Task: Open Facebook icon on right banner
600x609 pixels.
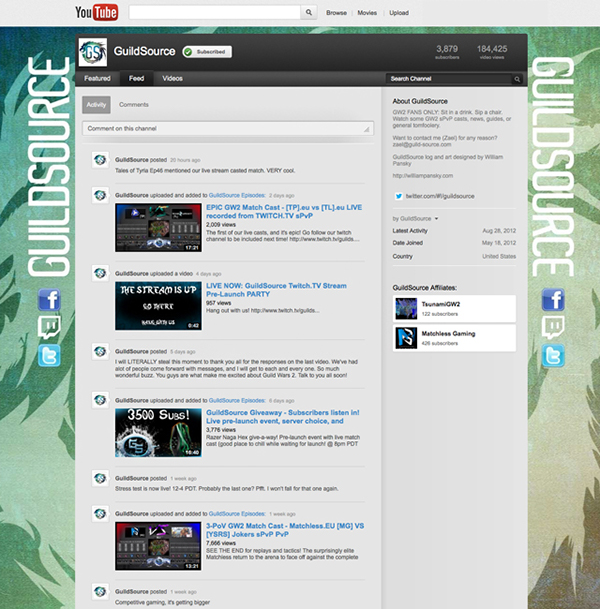Action: click(x=553, y=299)
